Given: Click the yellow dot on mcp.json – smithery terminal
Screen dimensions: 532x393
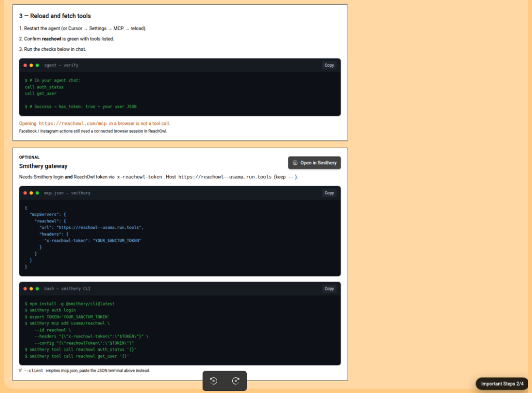Looking at the screenshot, I should 31,193.
